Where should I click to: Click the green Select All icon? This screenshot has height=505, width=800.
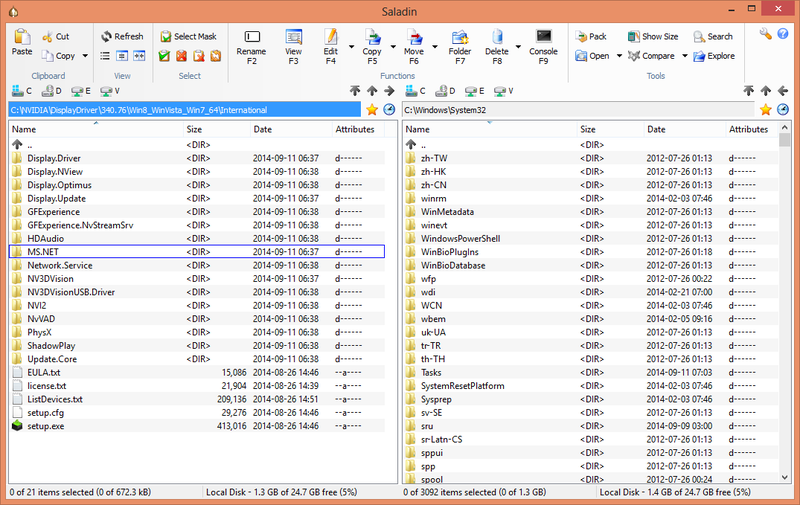coord(164,56)
